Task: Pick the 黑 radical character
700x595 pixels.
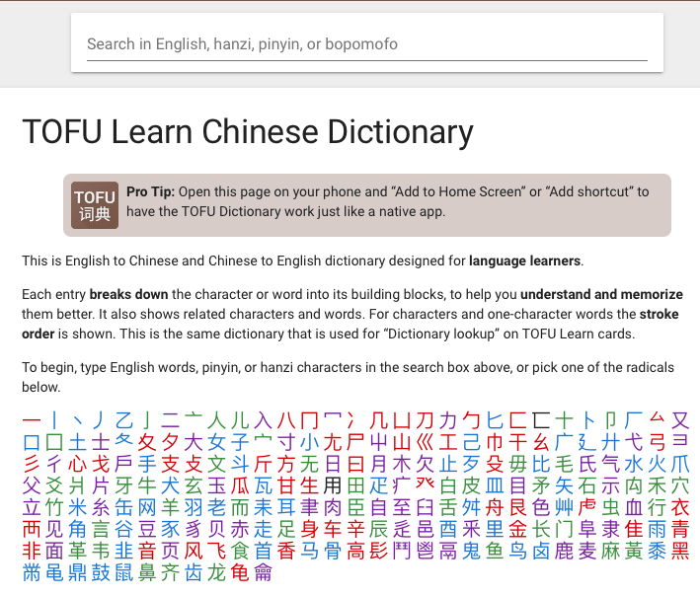Action: point(679,551)
